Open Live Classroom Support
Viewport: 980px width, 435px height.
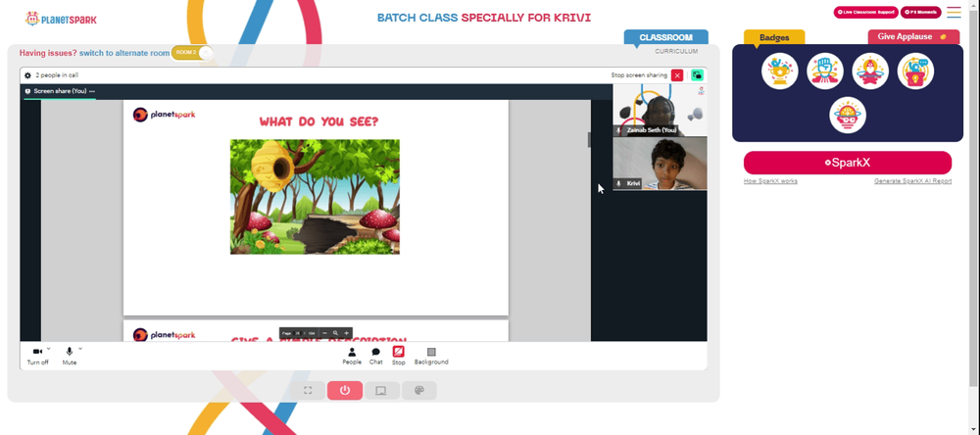[x=865, y=12]
